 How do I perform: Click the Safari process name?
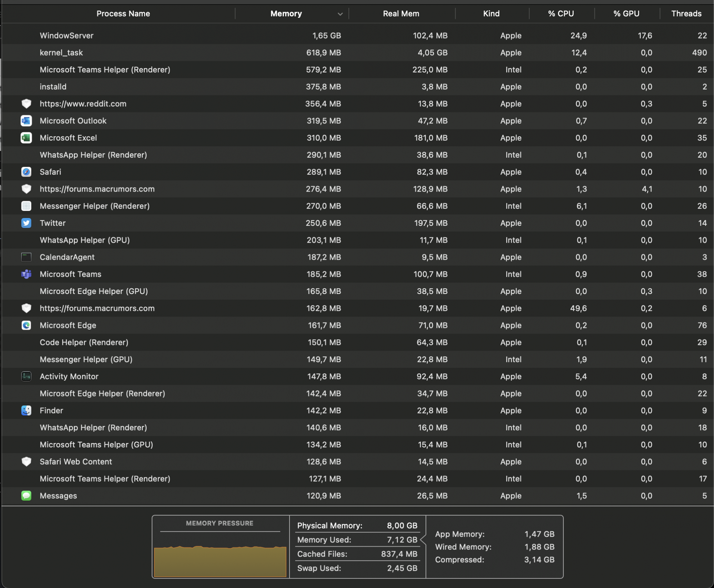tap(50, 172)
